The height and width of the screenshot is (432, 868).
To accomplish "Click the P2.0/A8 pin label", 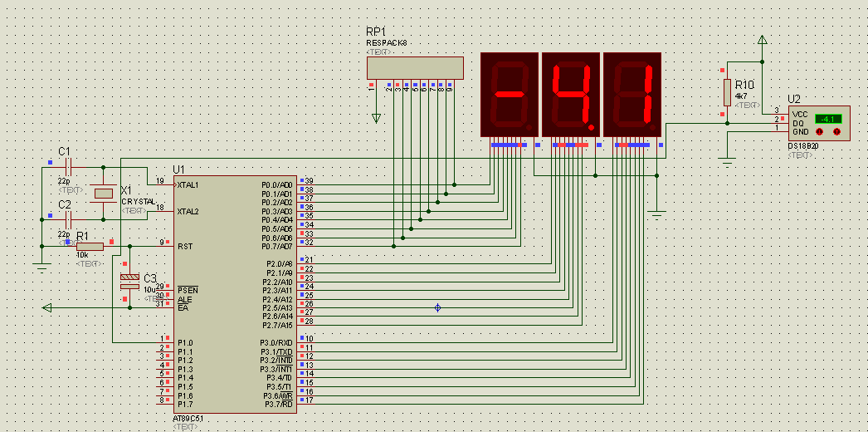I will pos(279,264).
